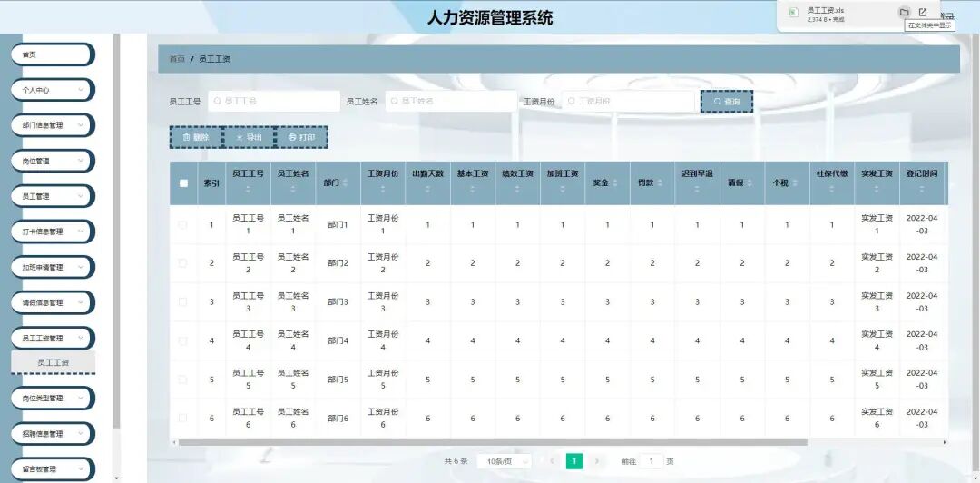Viewport: 980px width, 483px height.
Task: Check the row with 员工工号2
Action: click(182, 263)
